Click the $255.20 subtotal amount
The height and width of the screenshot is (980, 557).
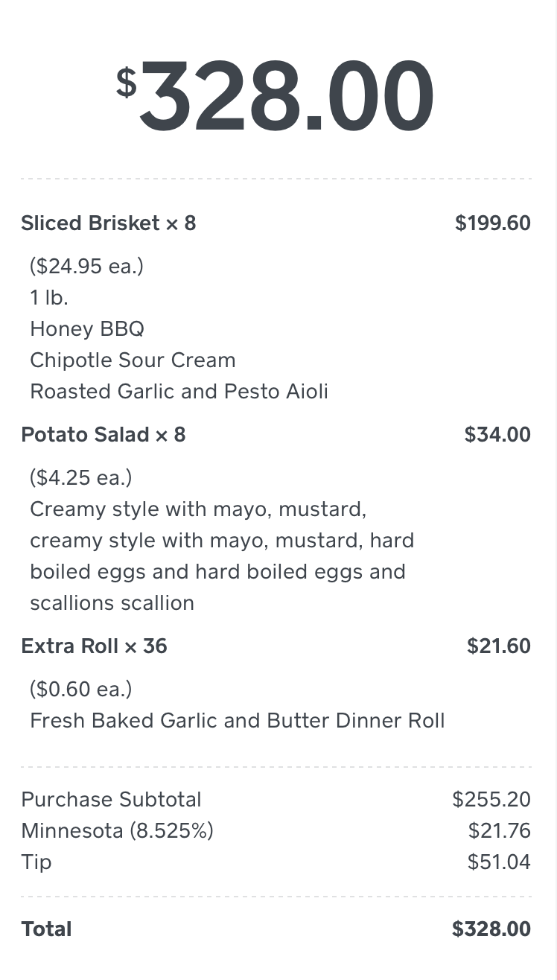(491, 800)
